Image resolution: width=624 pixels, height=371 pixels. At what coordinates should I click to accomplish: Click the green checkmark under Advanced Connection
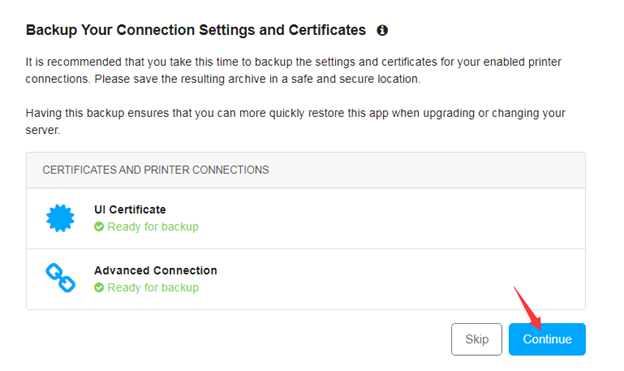coord(99,288)
